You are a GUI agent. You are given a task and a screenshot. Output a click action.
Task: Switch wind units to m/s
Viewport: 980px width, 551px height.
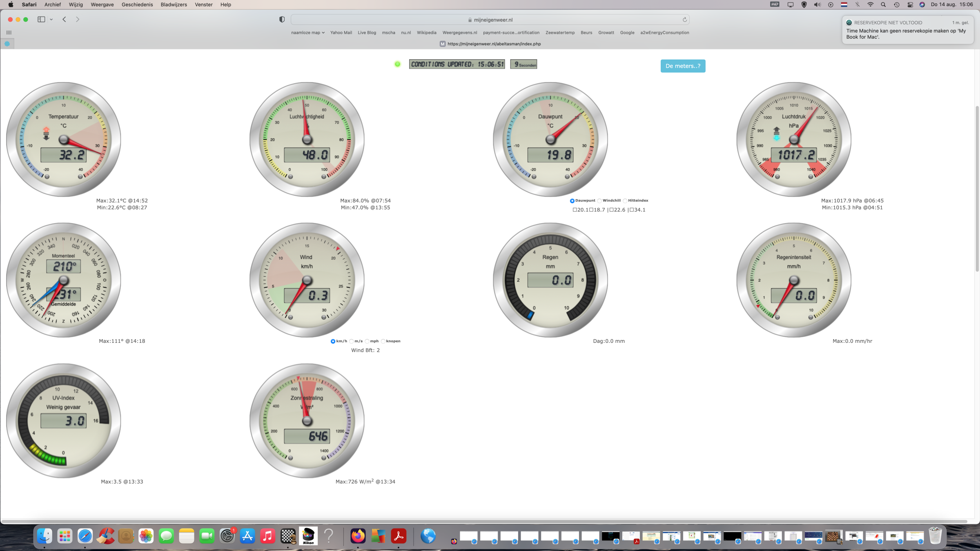352,341
